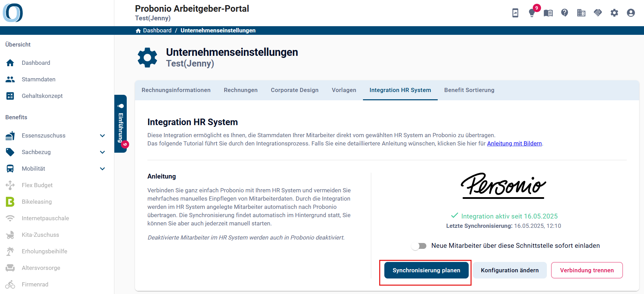Click the 'Anleitung' section heading
Screen dimensions: 644x294
[x=162, y=176]
